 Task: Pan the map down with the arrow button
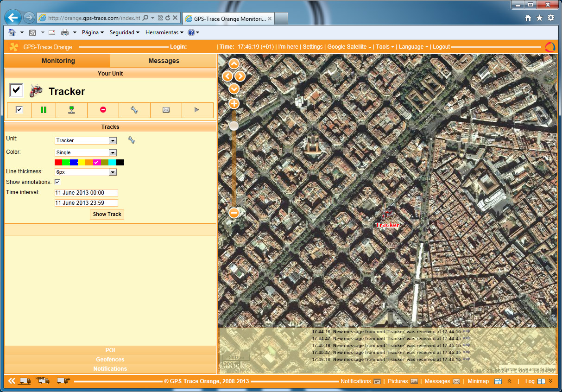coord(234,88)
